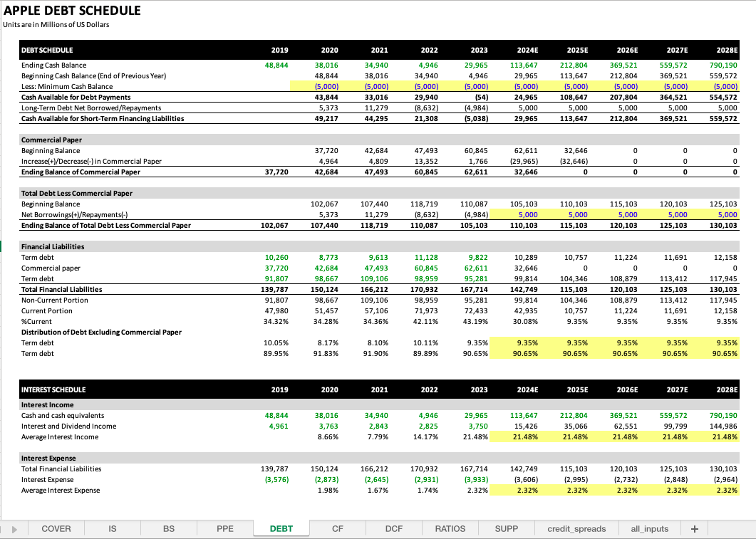
Task: Open the SUPP sheet tab
Action: pos(506,528)
